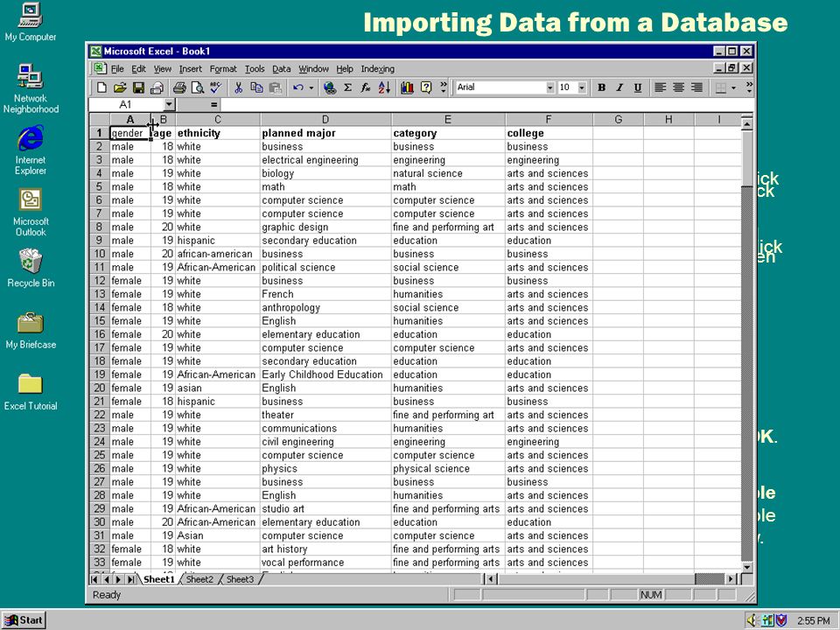The image size is (840, 630).
Task: Select the row 12 header
Action: pyautogui.click(x=99, y=280)
